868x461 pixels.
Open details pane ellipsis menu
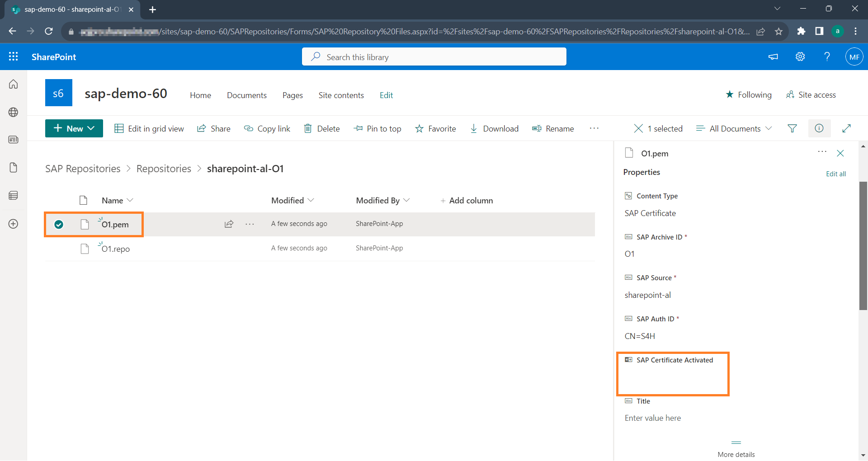822,152
